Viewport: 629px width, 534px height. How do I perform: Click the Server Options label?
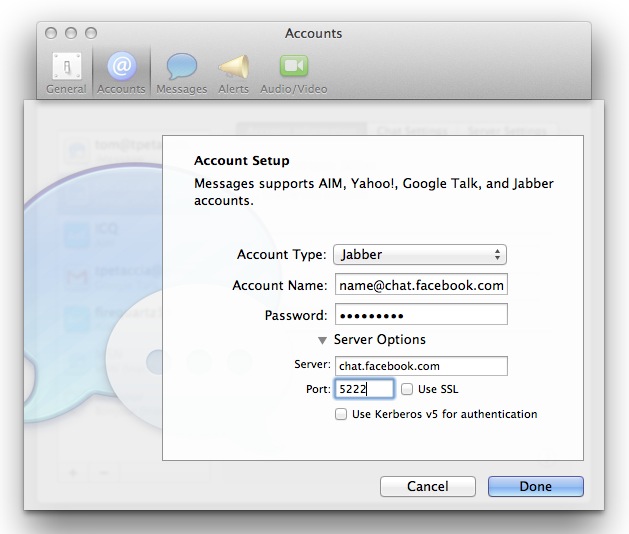379,340
